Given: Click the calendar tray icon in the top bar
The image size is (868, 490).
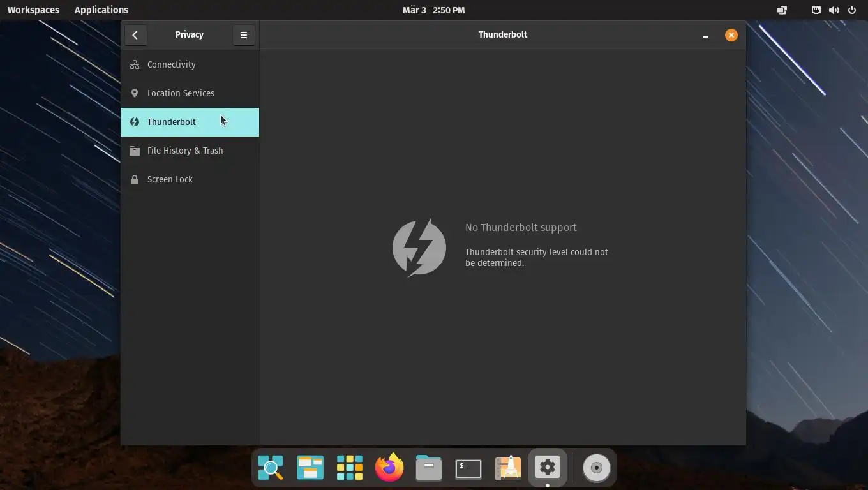Looking at the screenshot, I should point(816,10).
